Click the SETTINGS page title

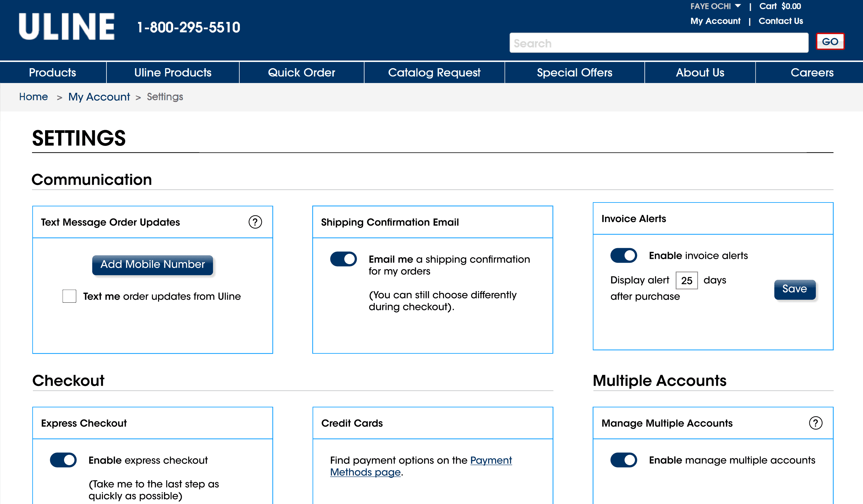pos(79,138)
